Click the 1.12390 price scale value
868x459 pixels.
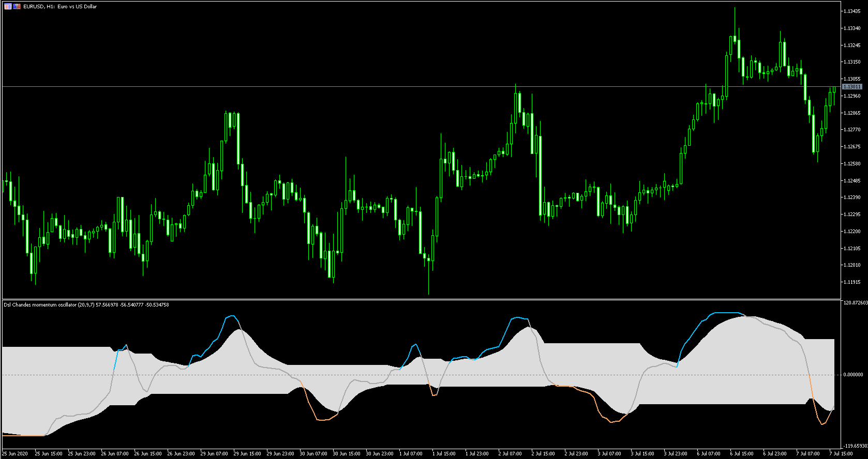point(852,197)
